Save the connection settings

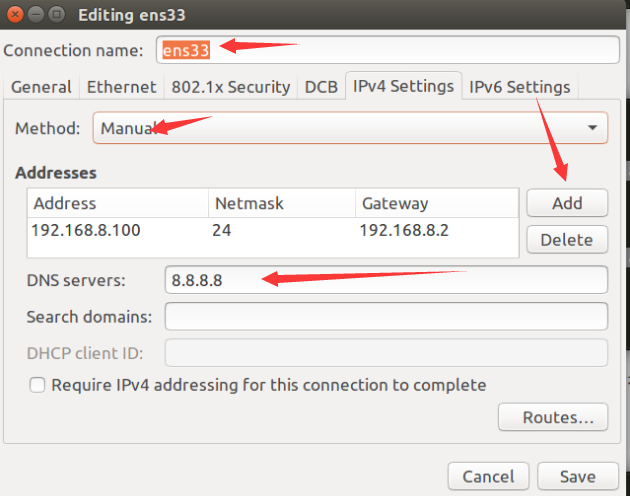(x=577, y=477)
